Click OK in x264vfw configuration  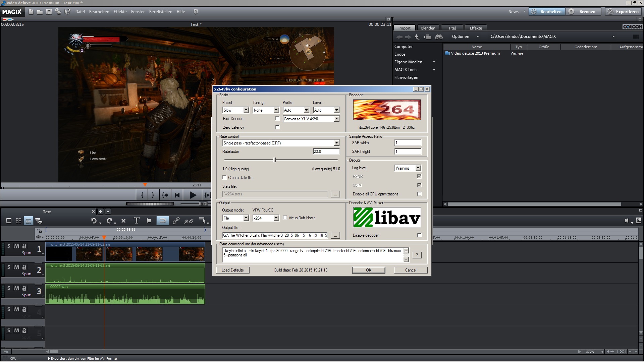369,270
